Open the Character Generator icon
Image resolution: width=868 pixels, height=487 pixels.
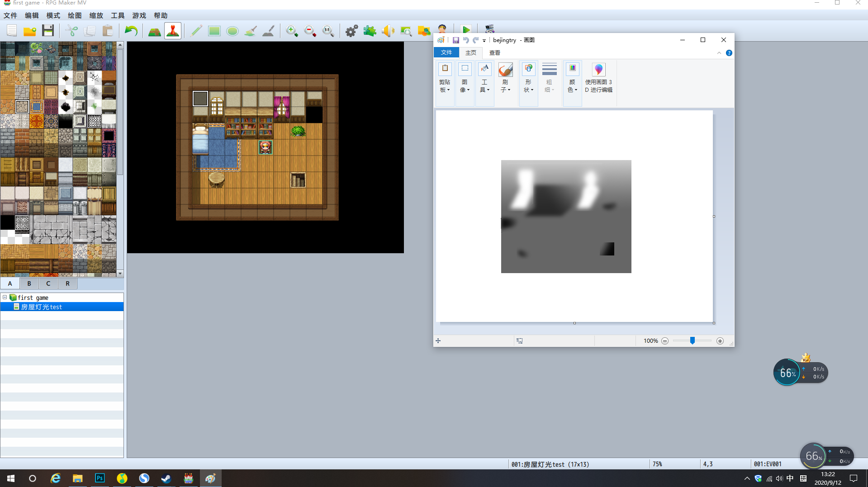pyautogui.click(x=442, y=28)
